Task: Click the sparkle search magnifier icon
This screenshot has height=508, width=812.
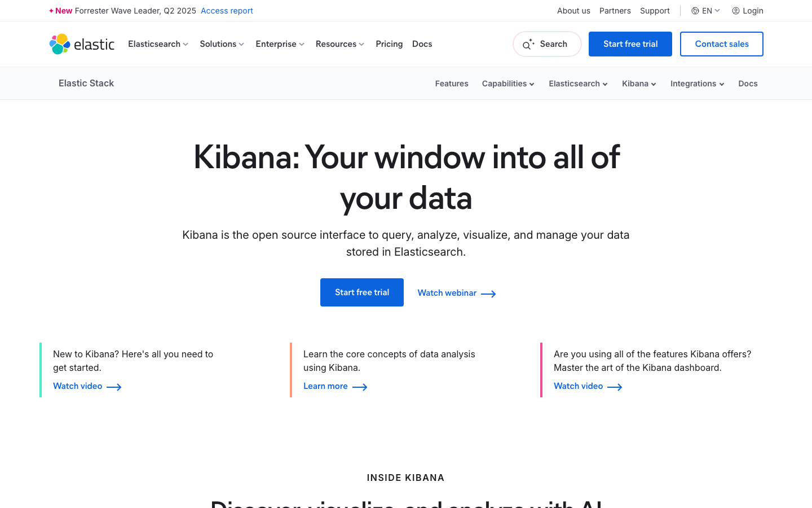Action: 528,45
